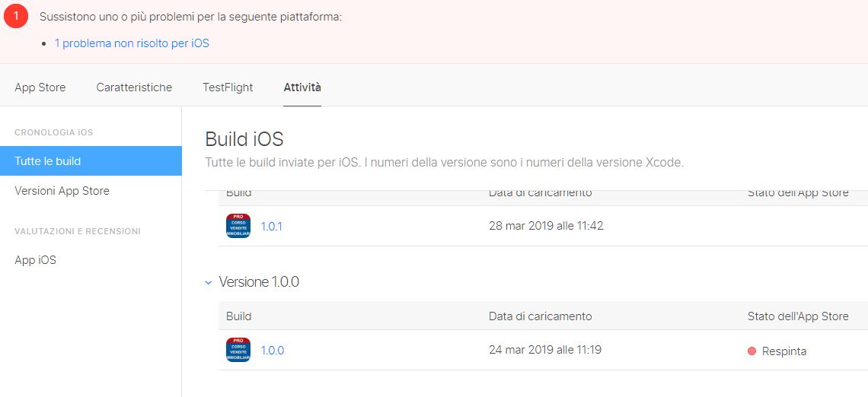Collapse the Versione 1.0.0 section chevron

(x=209, y=282)
